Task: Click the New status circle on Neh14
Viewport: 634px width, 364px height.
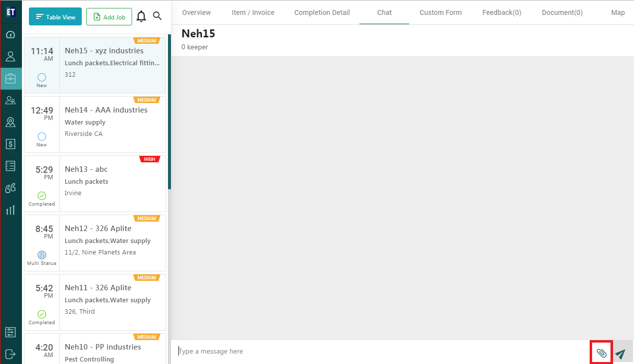Action: tap(42, 136)
